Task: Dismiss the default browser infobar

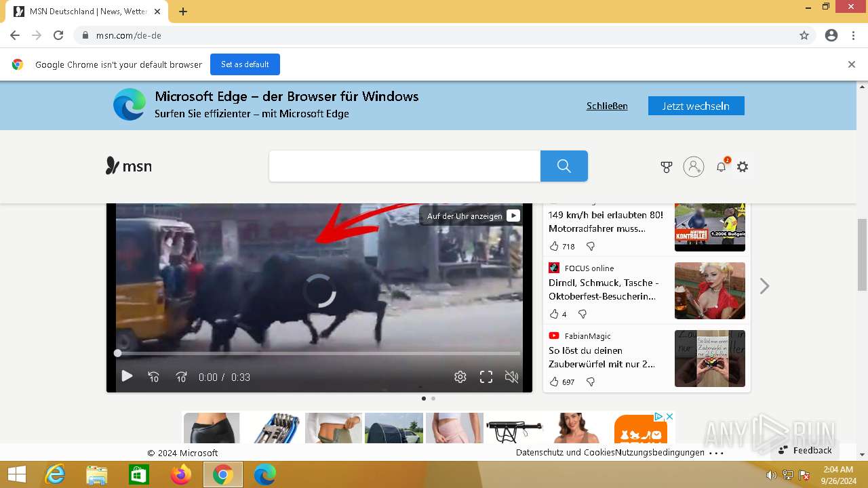Action: coord(852,64)
